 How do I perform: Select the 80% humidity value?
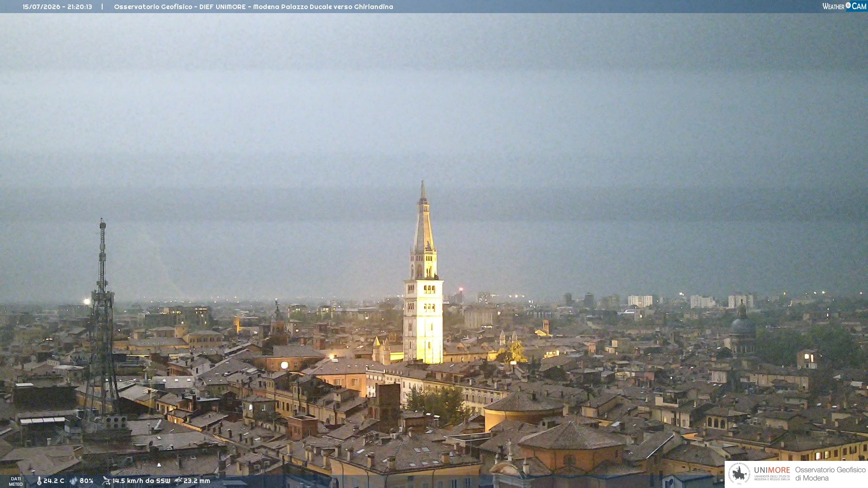pos(86,481)
